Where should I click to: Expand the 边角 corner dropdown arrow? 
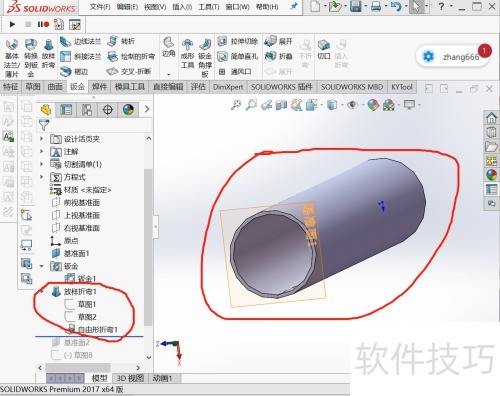pyautogui.click(x=169, y=74)
